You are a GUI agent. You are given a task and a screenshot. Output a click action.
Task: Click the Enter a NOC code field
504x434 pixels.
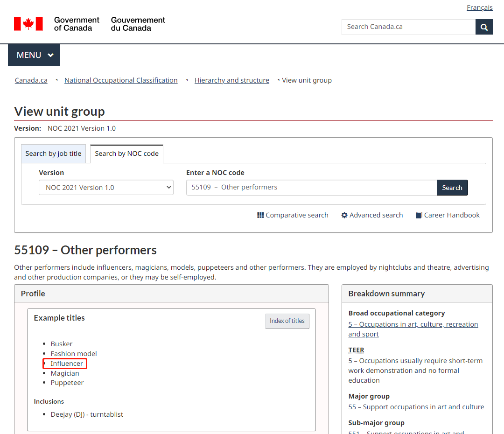click(311, 188)
